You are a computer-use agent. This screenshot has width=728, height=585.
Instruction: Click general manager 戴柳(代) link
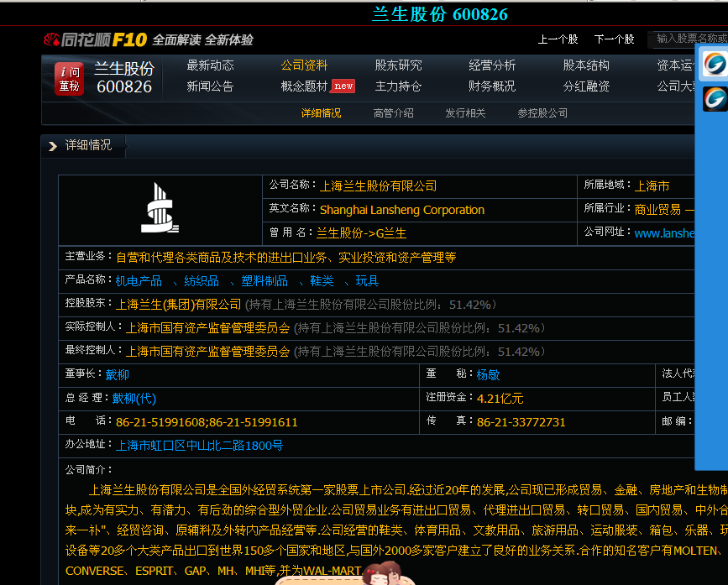pyautogui.click(x=134, y=399)
